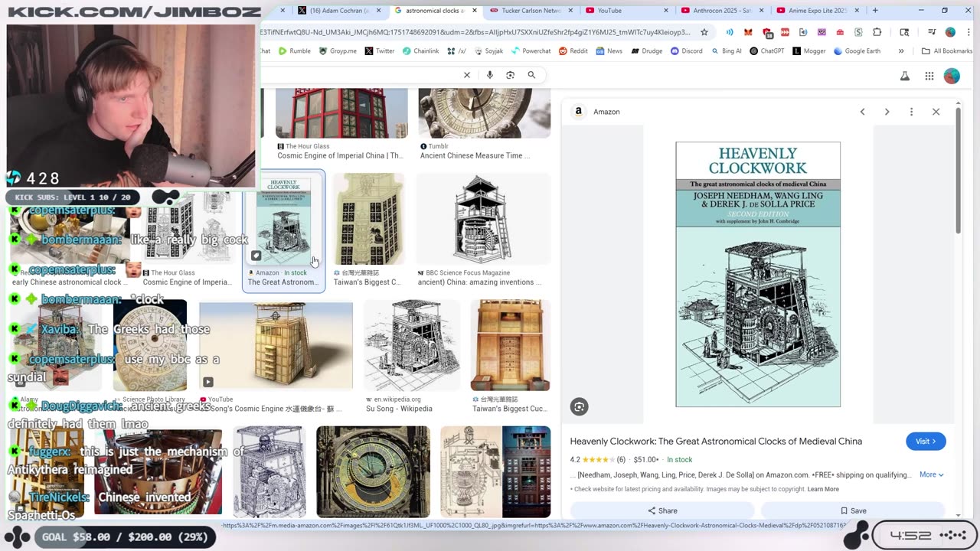Select the Tumblr Ancient Chinese Measure Time image

pyautogui.click(x=484, y=113)
